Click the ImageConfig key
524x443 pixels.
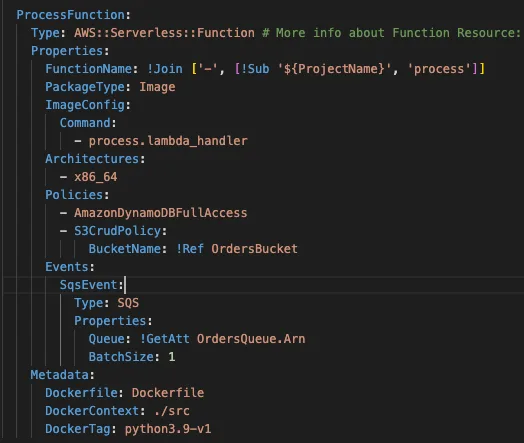click(x=85, y=105)
